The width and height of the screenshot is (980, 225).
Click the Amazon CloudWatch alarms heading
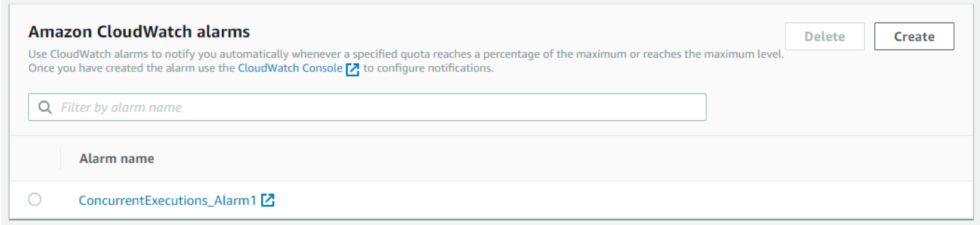(x=139, y=32)
